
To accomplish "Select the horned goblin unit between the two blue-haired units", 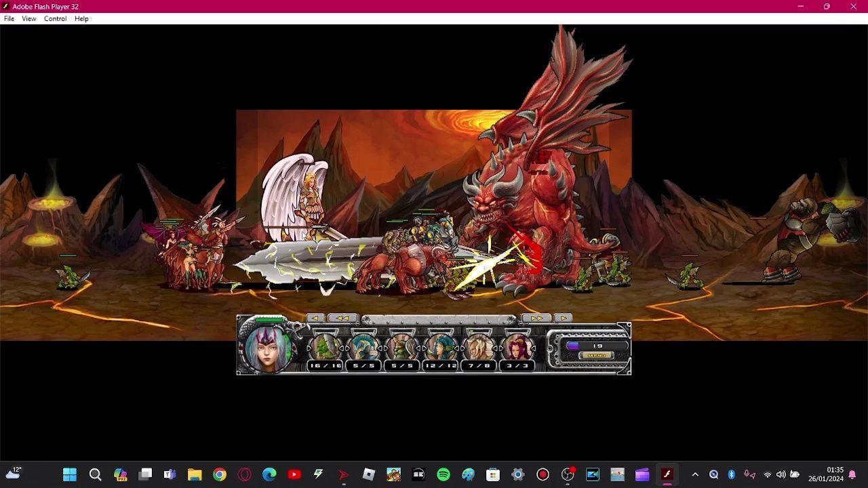I will [x=402, y=348].
